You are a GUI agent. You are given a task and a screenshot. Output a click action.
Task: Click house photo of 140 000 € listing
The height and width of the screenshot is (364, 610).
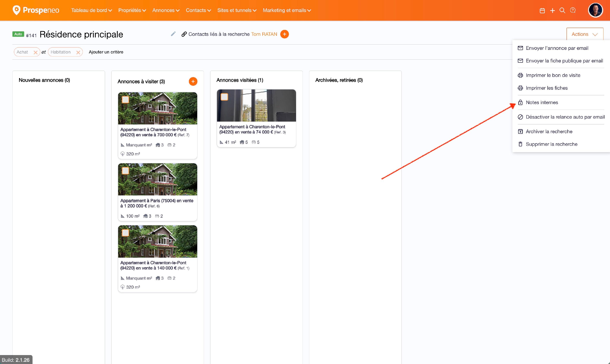tap(157, 241)
